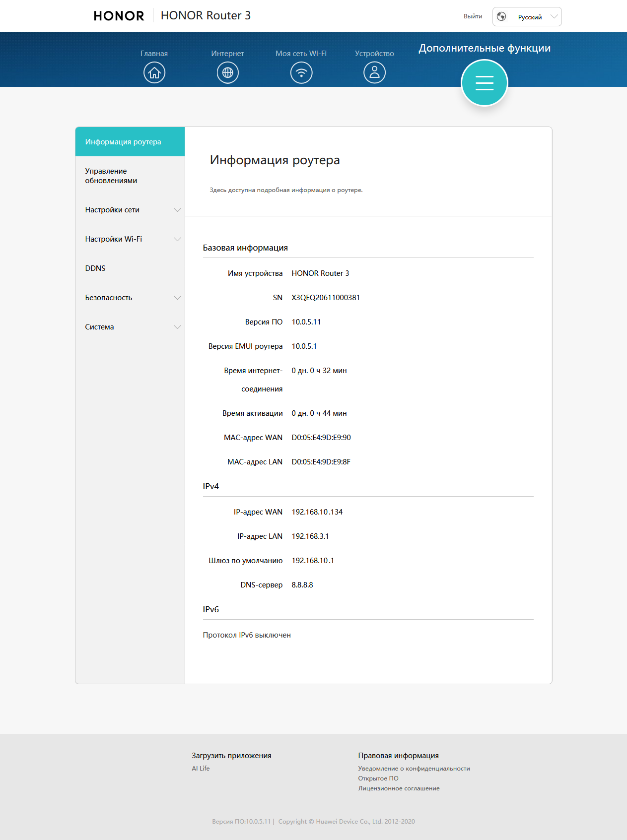Screen dimensions: 627x840
Task: Click the HONOR logo
Action: 119,16
